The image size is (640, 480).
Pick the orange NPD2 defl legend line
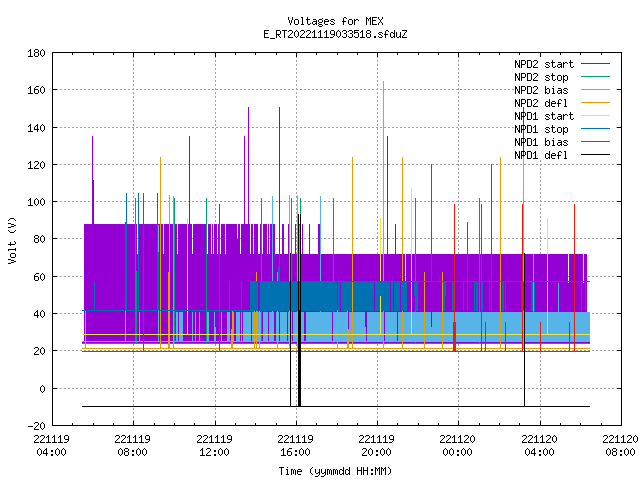(595, 103)
